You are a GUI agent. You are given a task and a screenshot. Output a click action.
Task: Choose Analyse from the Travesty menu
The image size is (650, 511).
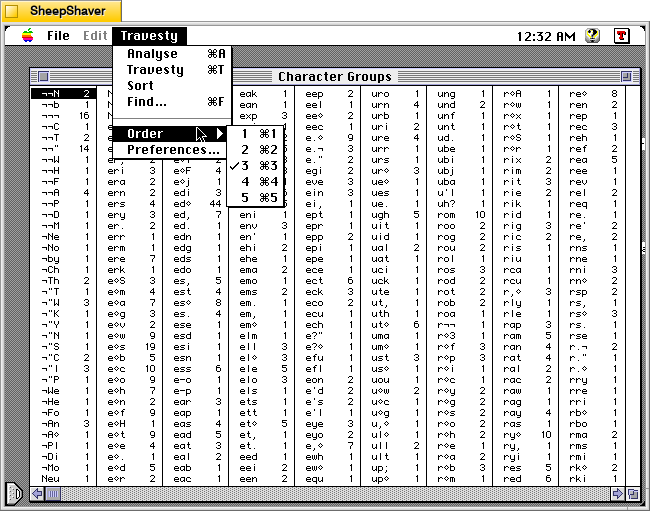point(172,54)
